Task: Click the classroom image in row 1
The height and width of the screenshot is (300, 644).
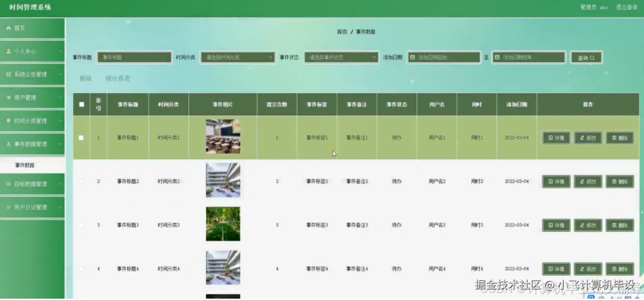Action: click(x=223, y=137)
